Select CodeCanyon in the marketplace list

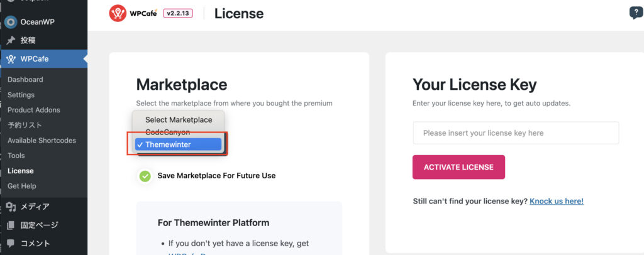(167, 132)
